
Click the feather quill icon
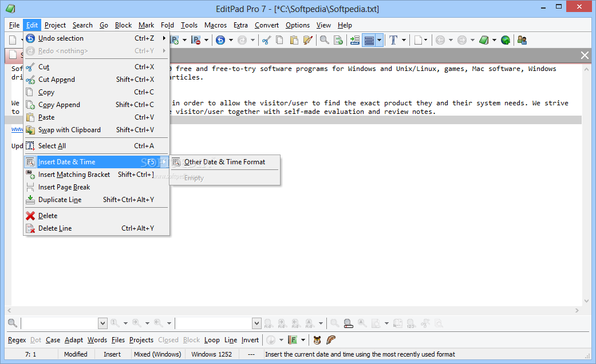tap(331, 340)
